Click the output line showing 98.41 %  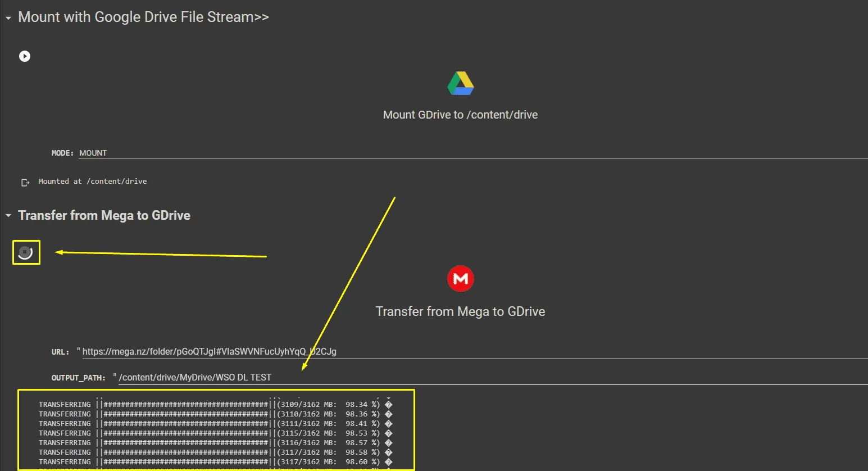[216, 424]
